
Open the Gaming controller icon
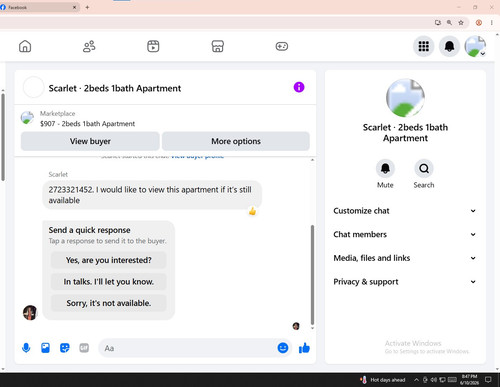click(x=282, y=46)
